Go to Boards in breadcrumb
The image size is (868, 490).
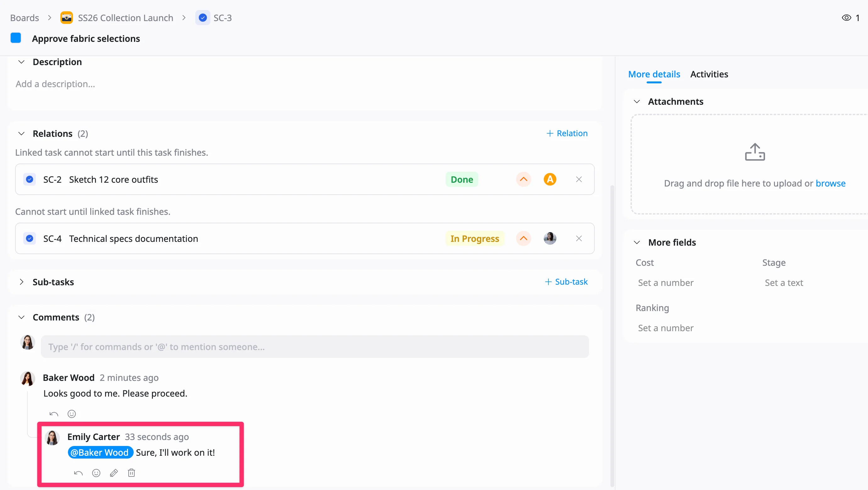pyautogui.click(x=25, y=18)
